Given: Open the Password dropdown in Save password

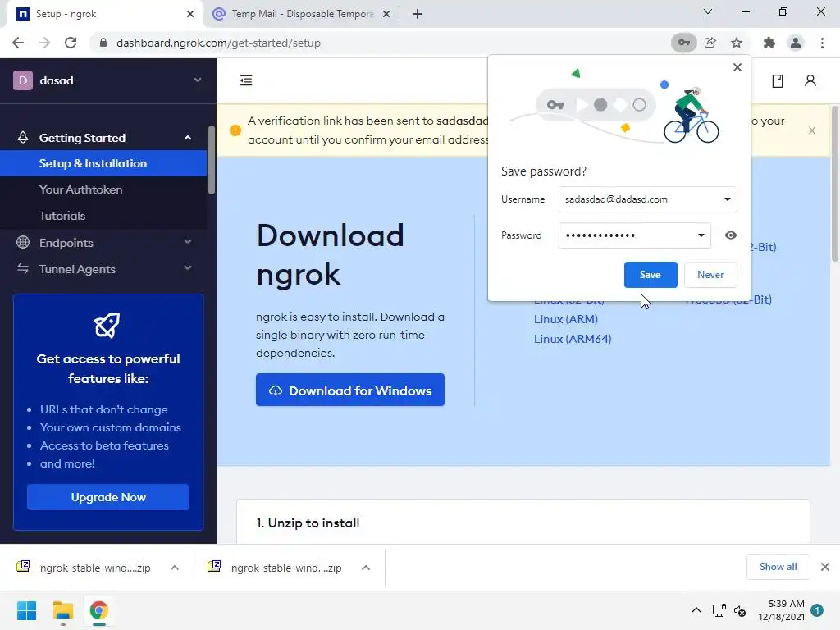Looking at the screenshot, I should (x=701, y=235).
